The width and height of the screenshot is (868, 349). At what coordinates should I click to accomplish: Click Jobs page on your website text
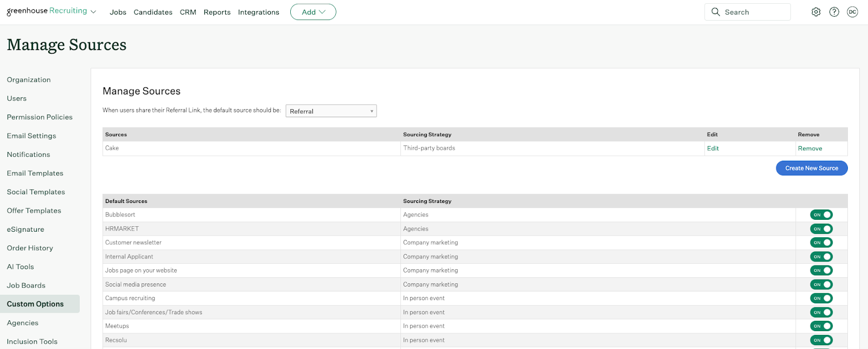[x=141, y=270]
